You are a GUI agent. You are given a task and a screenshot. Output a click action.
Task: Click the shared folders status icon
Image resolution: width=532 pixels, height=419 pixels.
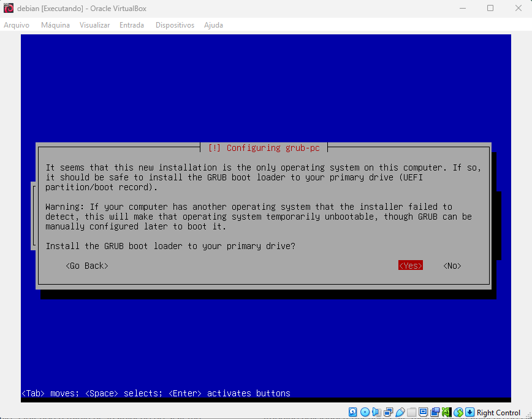point(411,412)
